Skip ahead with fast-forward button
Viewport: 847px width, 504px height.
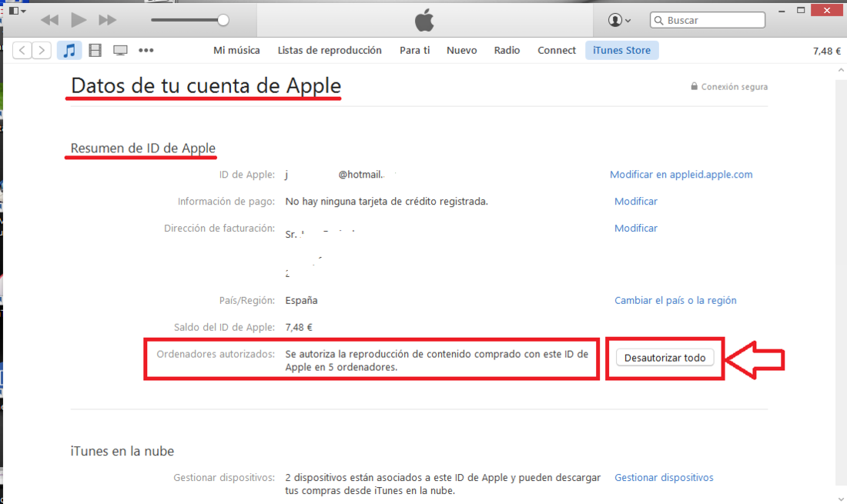[x=108, y=21]
